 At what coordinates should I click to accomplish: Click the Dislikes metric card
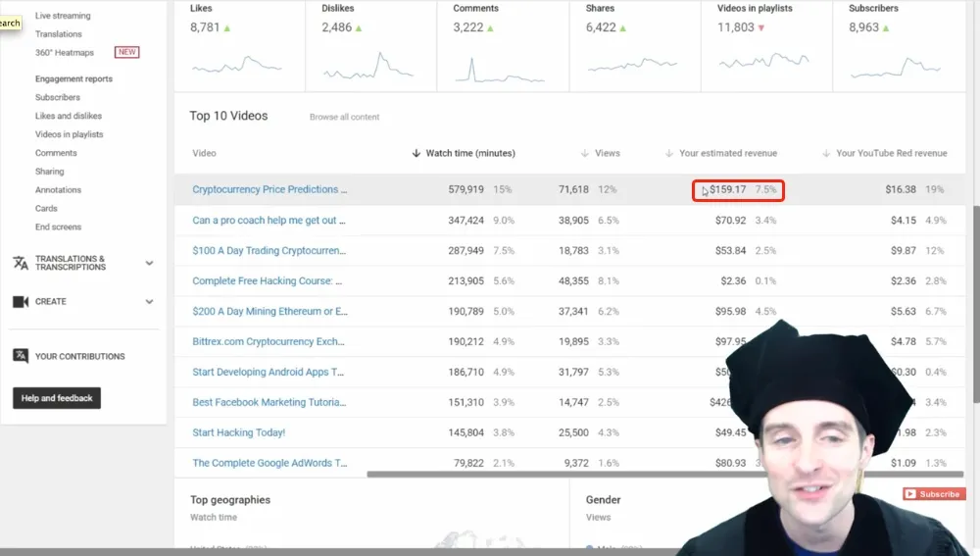click(371, 46)
